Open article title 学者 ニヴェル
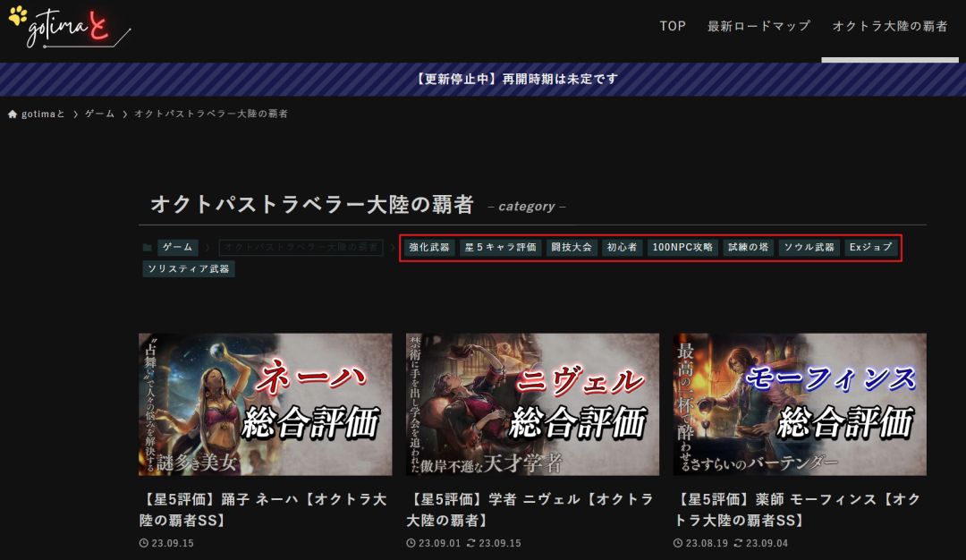The height and width of the screenshot is (560, 966). point(530,510)
